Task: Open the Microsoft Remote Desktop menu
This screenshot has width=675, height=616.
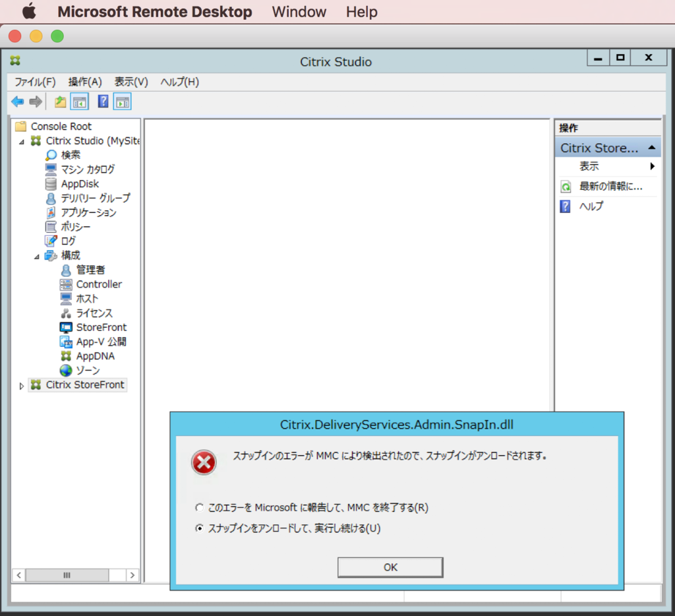Action: 154,12
